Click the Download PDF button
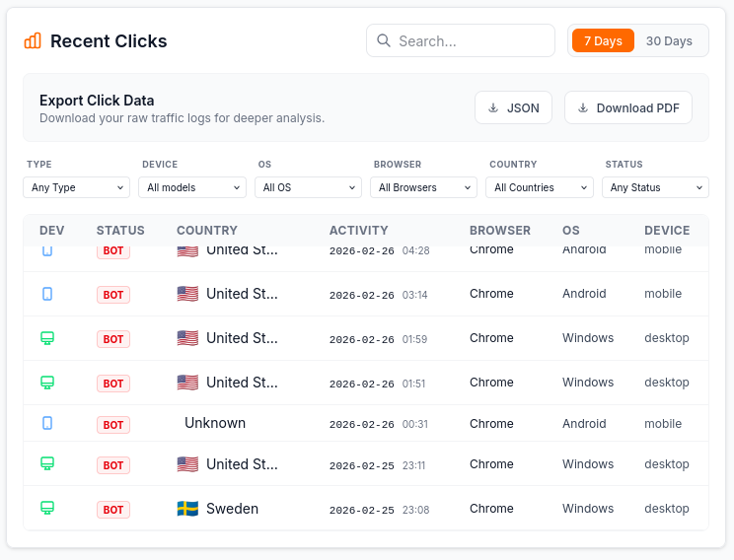 tap(627, 108)
